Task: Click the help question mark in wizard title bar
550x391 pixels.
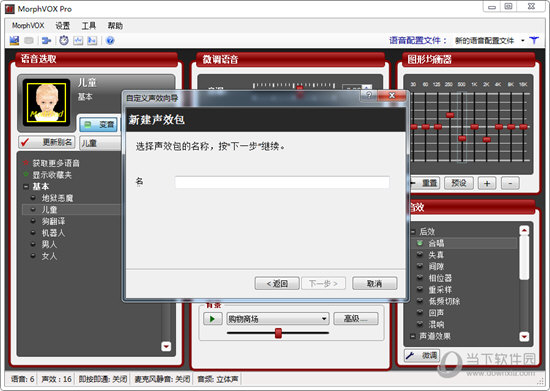Action: click(369, 95)
